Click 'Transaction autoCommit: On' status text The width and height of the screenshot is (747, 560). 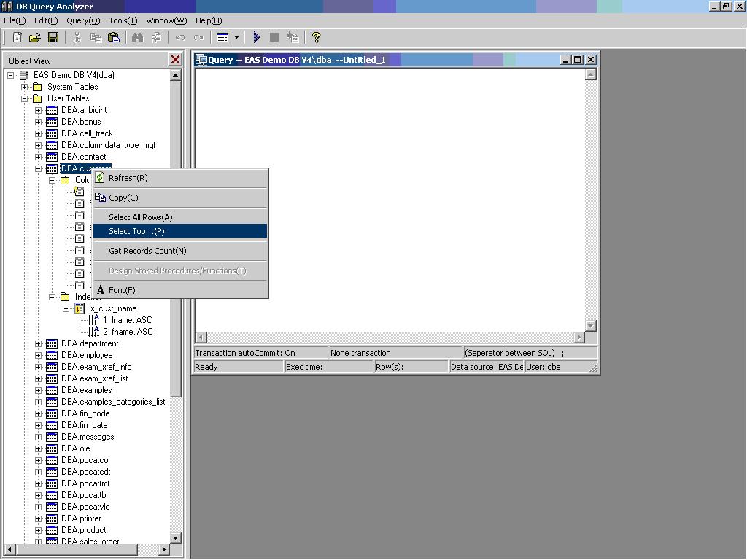[245, 354]
